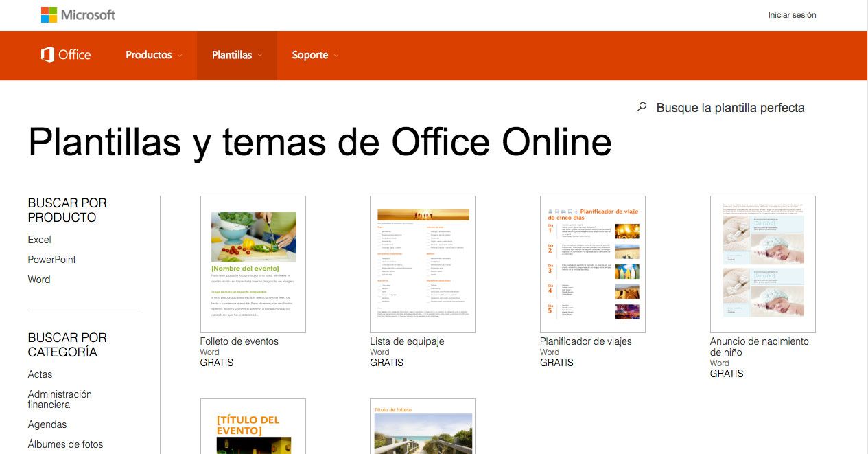This screenshot has width=868, height=454.
Task: Click GRATIS under Folleto de eventos
Action: [217, 363]
